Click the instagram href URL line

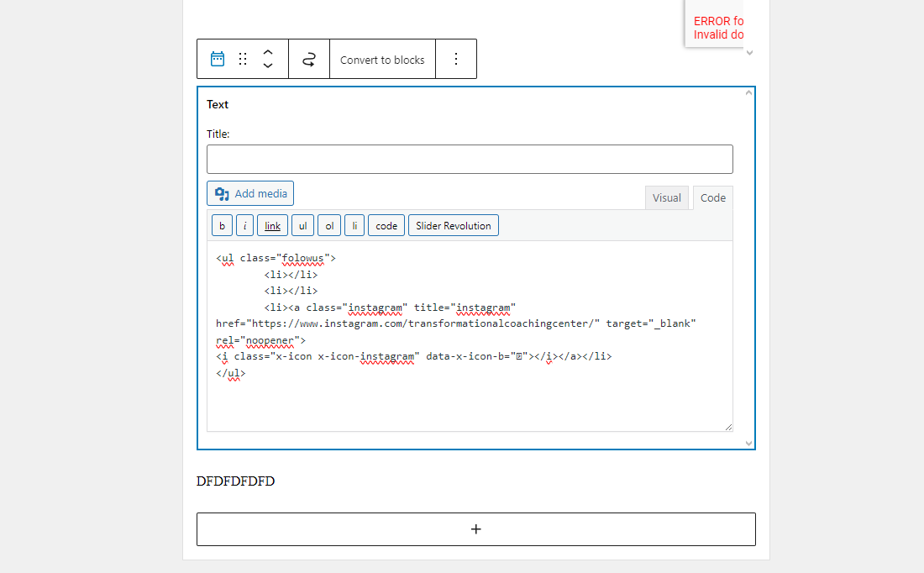pos(455,323)
